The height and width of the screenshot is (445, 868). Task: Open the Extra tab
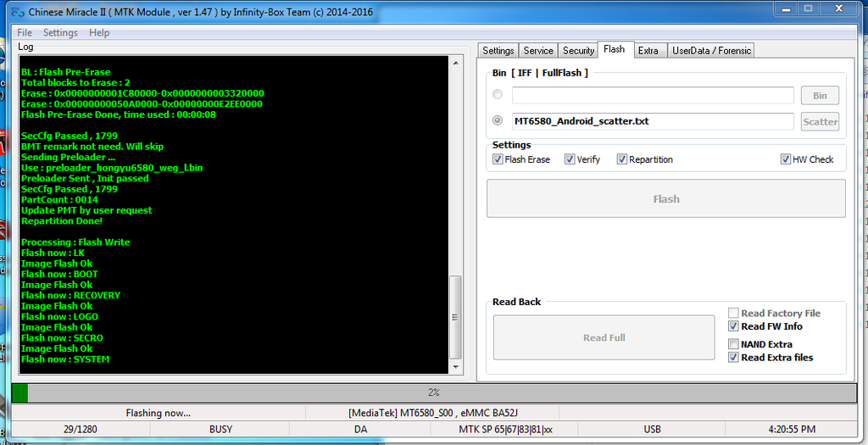[648, 51]
